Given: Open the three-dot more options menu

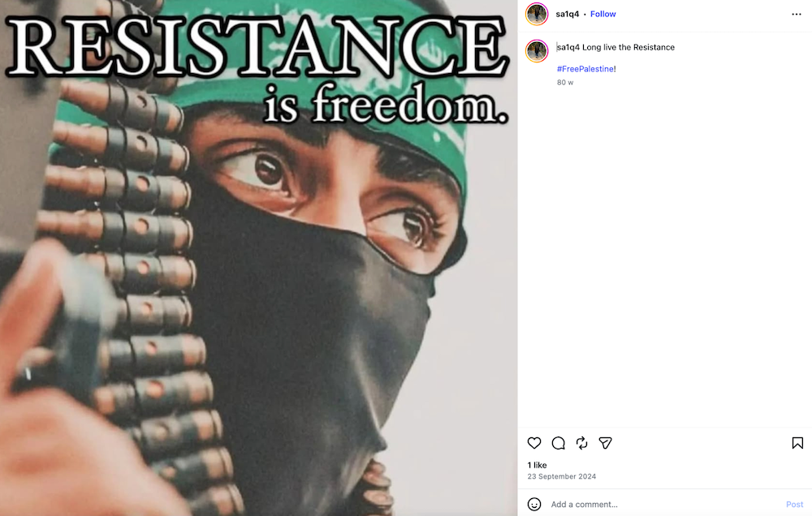Looking at the screenshot, I should [797, 14].
